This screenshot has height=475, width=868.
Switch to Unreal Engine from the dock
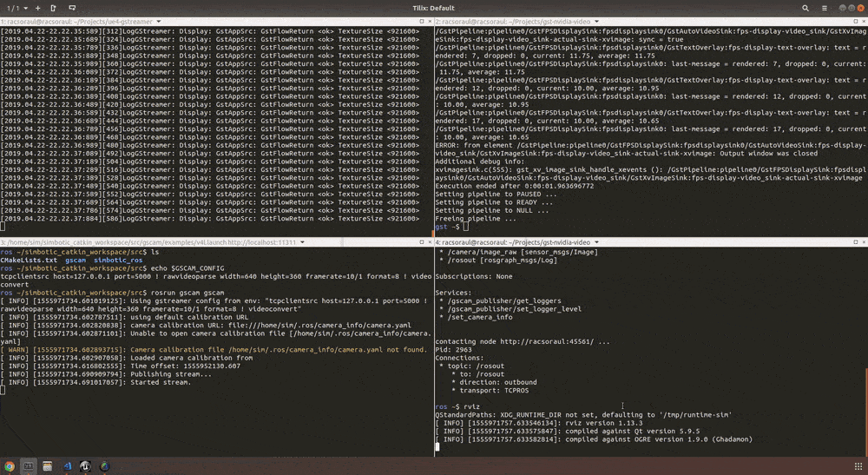(85, 466)
